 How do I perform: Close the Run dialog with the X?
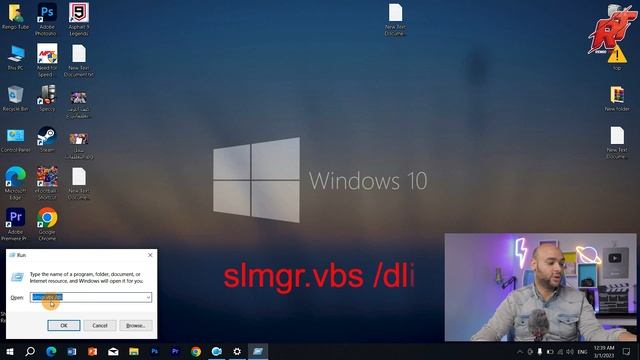150,255
